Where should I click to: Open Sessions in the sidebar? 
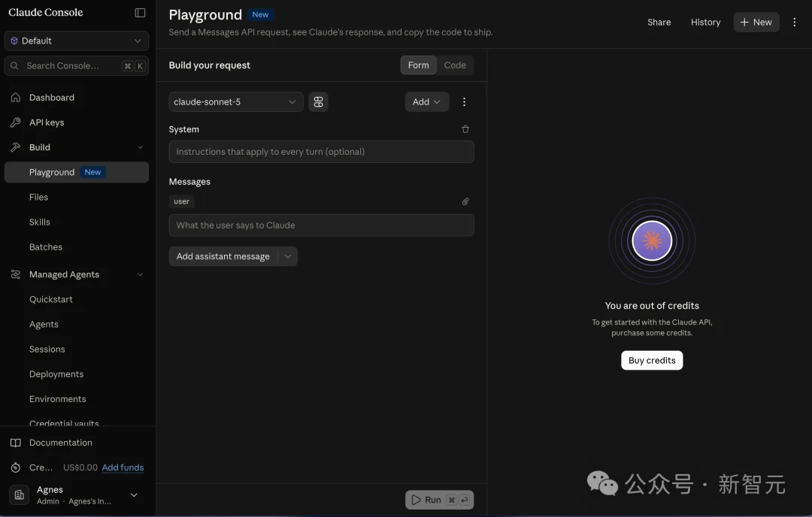tap(47, 349)
